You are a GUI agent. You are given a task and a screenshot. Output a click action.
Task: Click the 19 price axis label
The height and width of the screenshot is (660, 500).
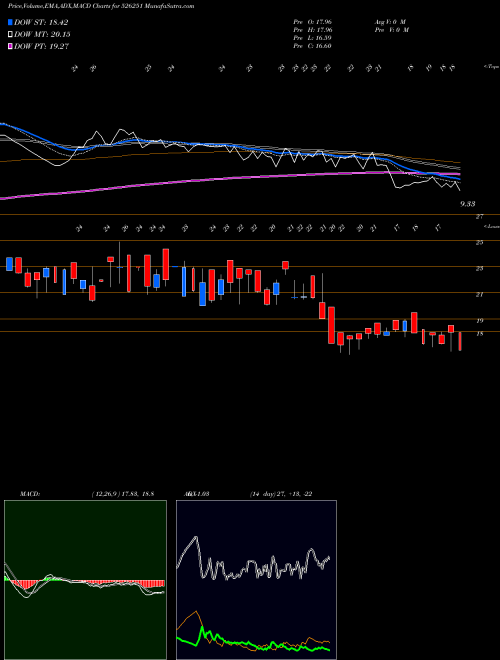[x=479, y=321]
